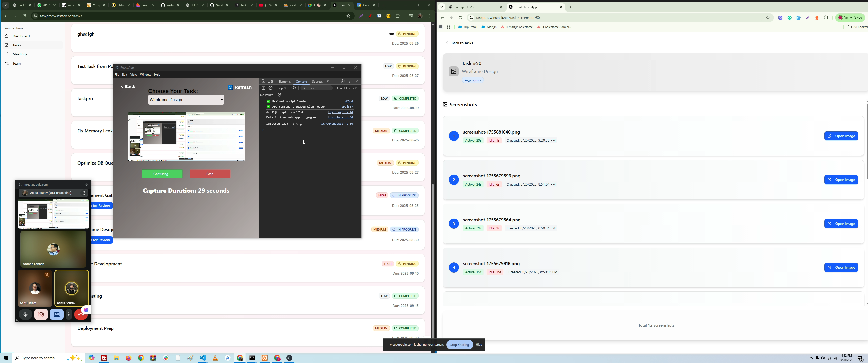Switch to the Elements tab in DevTools

[x=284, y=82]
